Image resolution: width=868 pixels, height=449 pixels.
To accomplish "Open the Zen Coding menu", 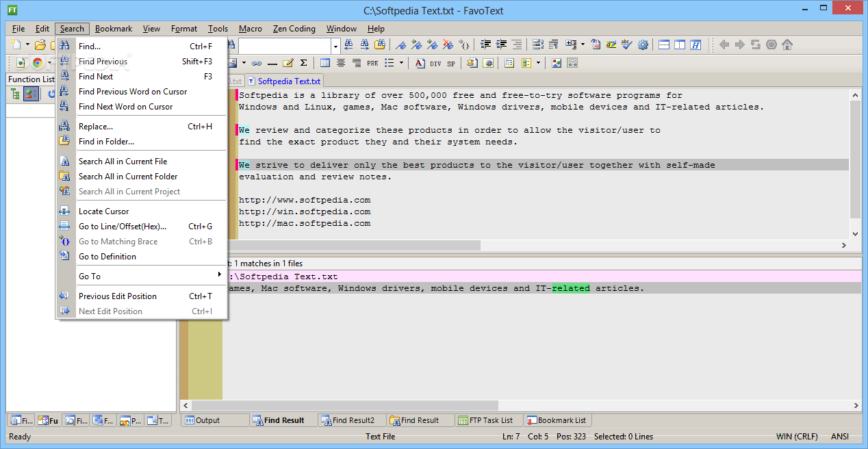I will coord(294,29).
